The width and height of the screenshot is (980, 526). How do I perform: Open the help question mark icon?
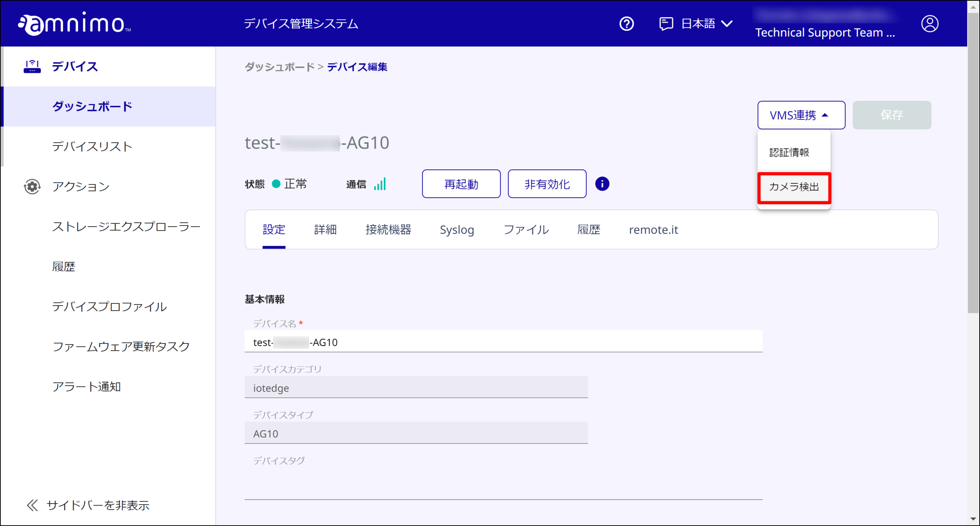click(626, 24)
